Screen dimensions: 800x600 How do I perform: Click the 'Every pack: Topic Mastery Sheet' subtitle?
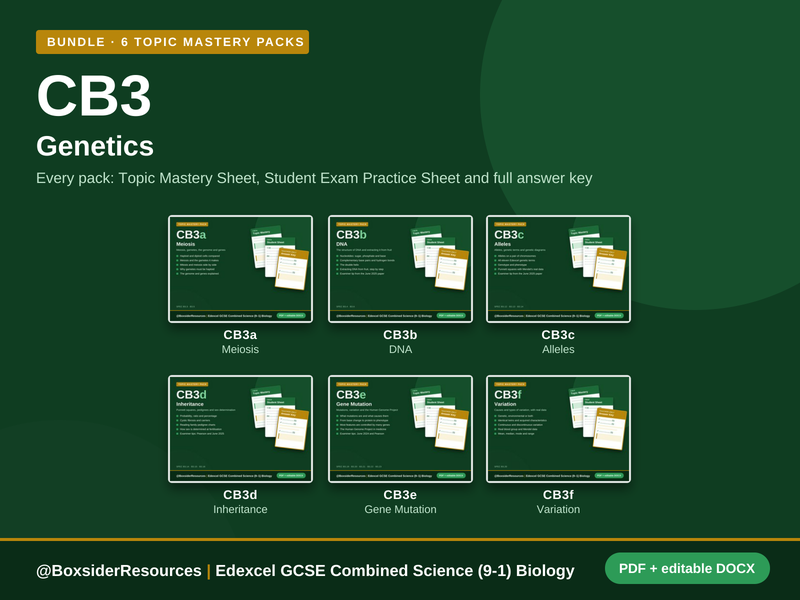pyautogui.click(x=314, y=178)
